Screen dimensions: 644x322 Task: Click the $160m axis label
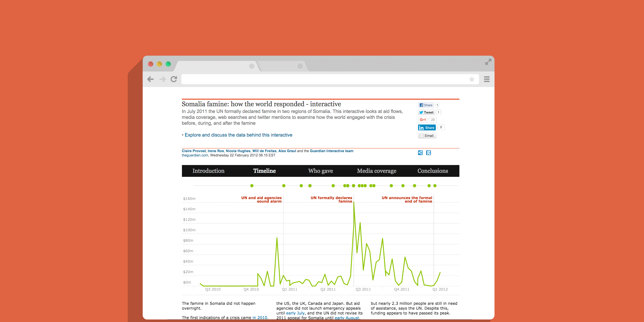[189, 199]
